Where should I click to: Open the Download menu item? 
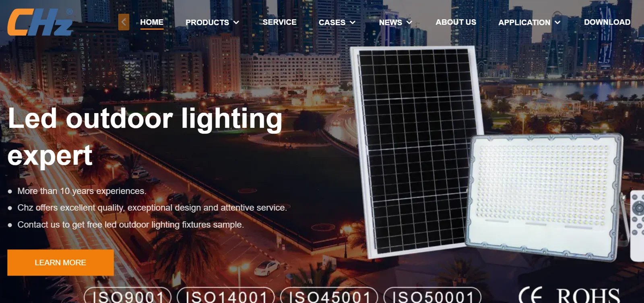[x=607, y=22]
